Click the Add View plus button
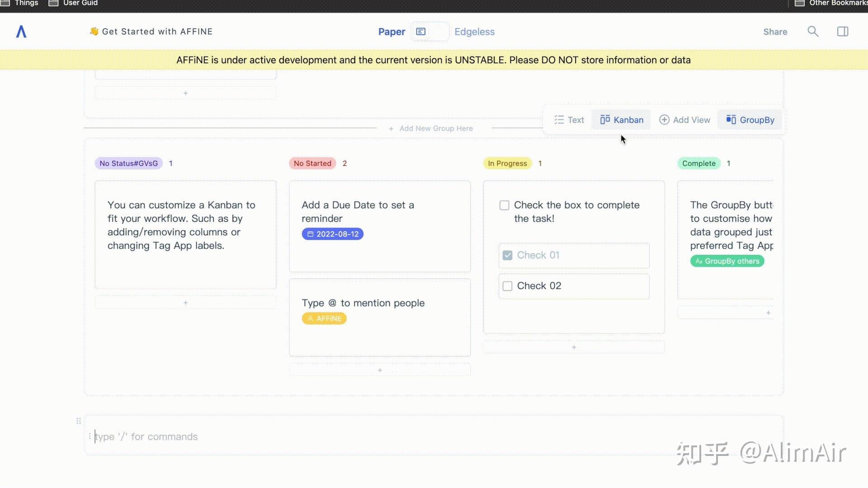This screenshot has height=488, width=868. pyautogui.click(x=684, y=120)
